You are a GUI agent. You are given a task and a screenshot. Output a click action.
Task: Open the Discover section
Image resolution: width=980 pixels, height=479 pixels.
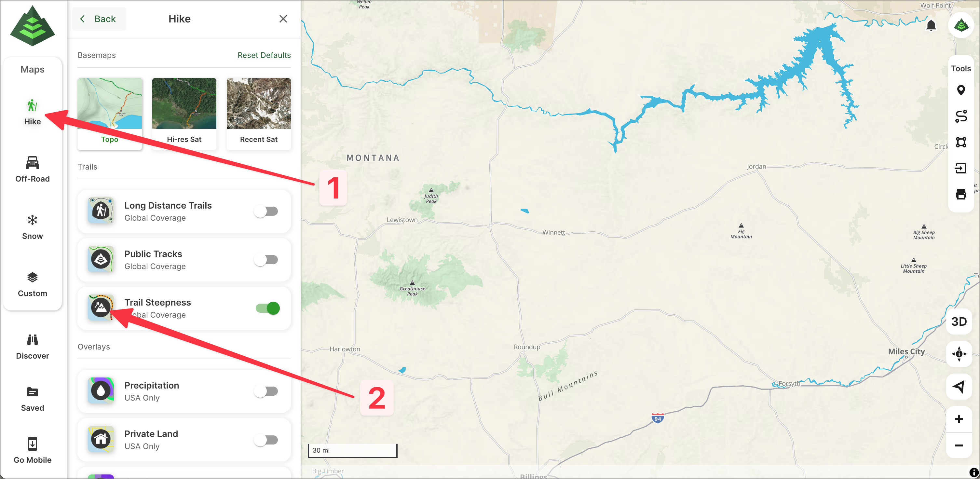[x=32, y=346]
